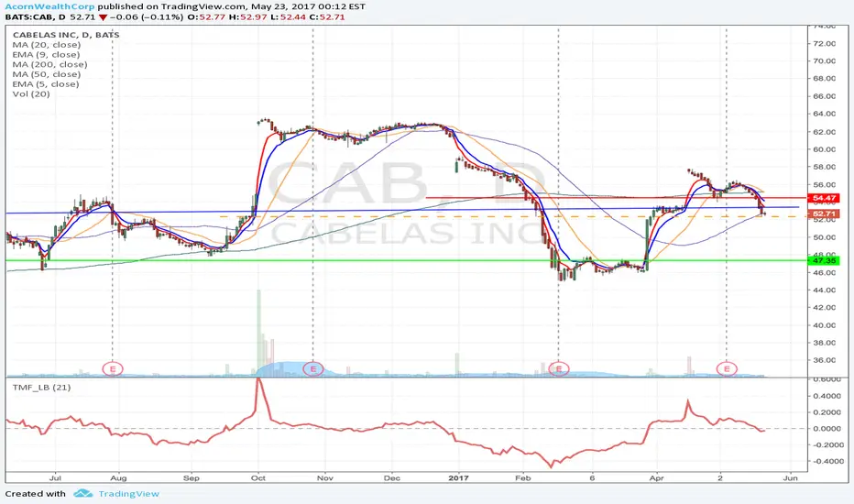Image resolution: width=854 pixels, height=504 pixels.
Task: Select the red 54.47 price label
Action: [x=825, y=198]
